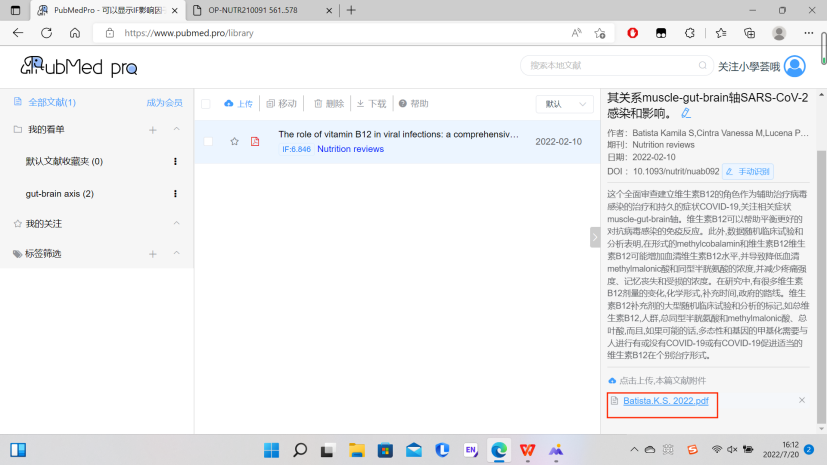Click the read aloud icon in address bar
Viewport: 827px width, 465px height.
(x=576, y=33)
